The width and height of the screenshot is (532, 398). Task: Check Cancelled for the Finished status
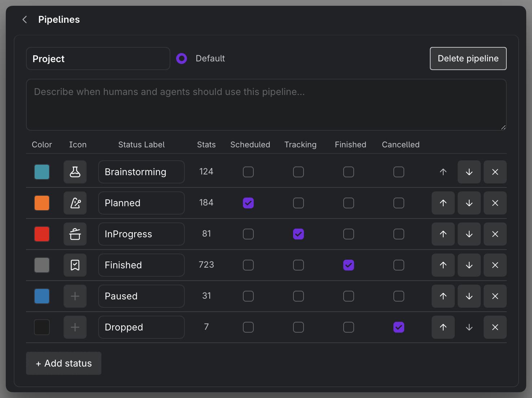click(399, 265)
